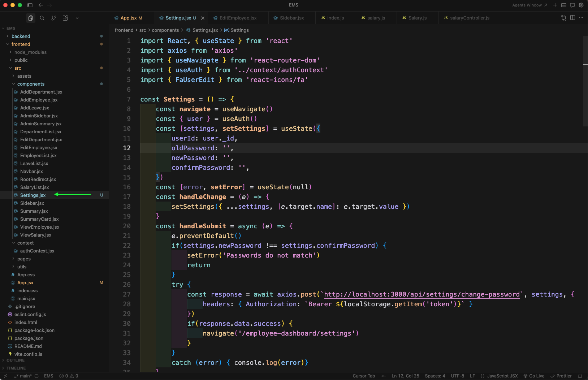The height and width of the screenshot is (380, 588).
Task: Open the notifications bell
Action: (580, 376)
